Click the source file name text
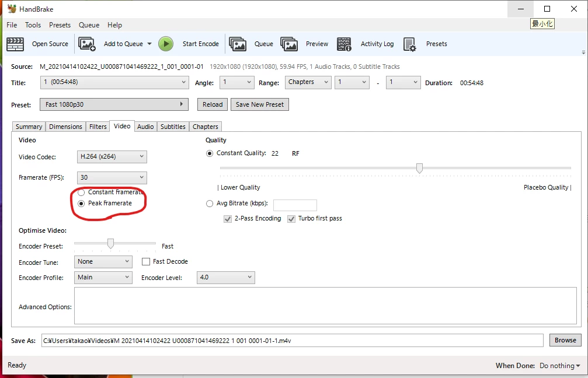Viewport: 588px width, 378px height. coord(121,66)
